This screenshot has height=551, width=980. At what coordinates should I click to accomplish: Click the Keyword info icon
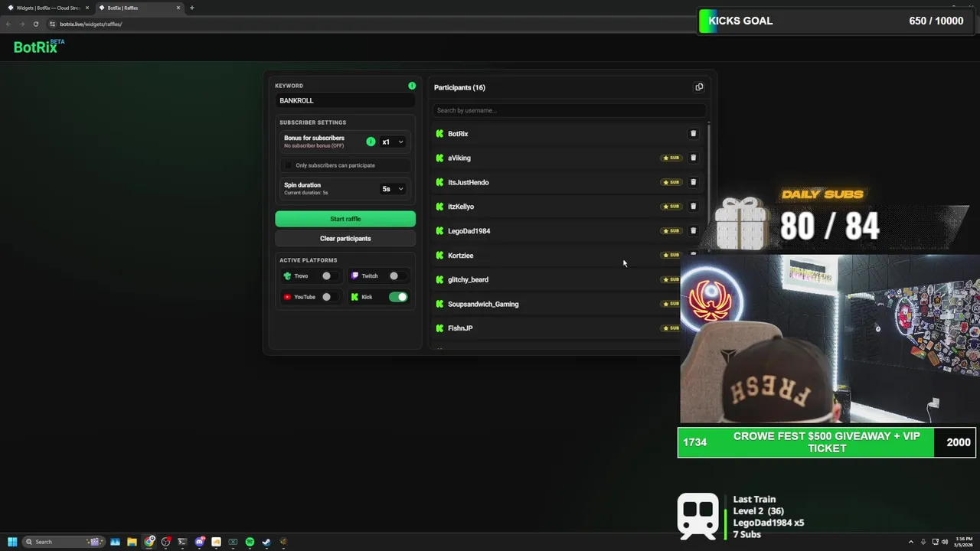pos(412,86)
